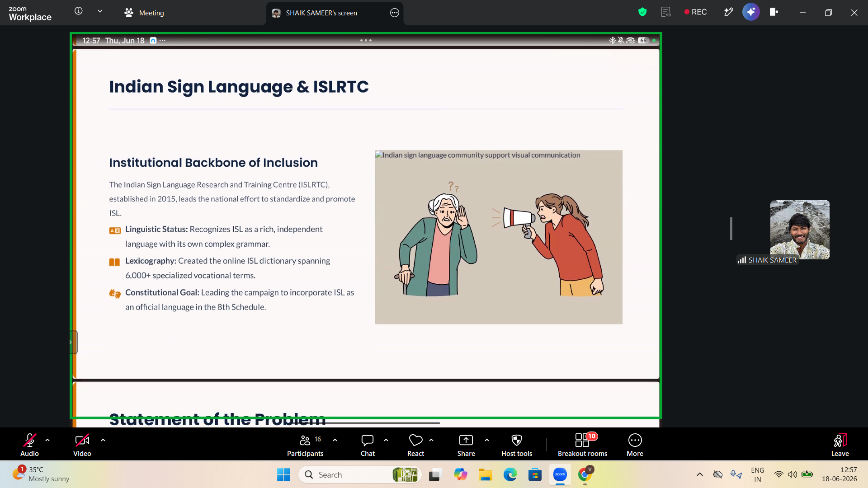Expand the Participants options arrow
The height and width of the screenshot is (488, 868).
point(335,440)
